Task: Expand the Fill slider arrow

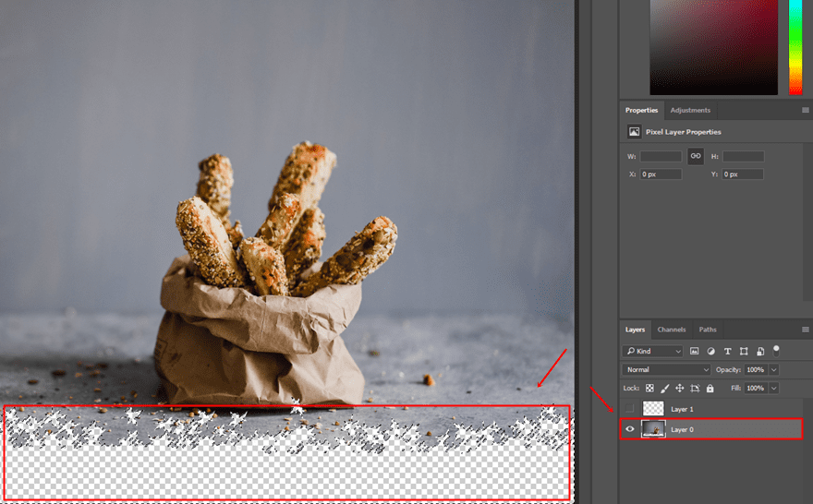Action: click(774, 388)
